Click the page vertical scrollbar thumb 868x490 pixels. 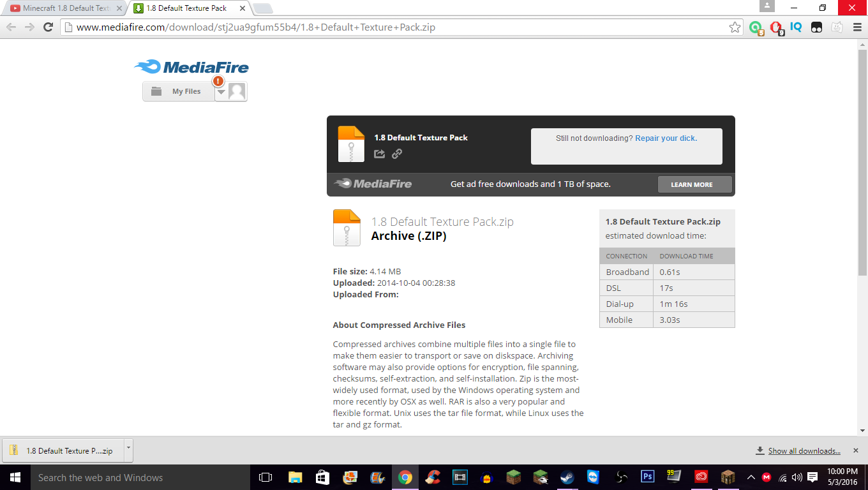862,163
